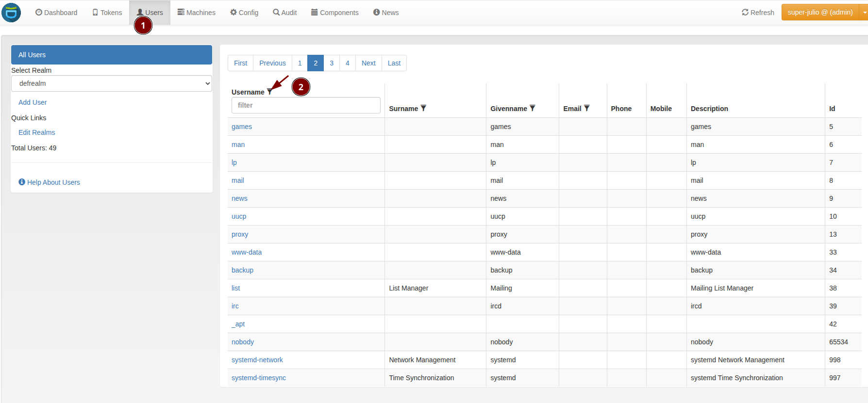Toggle the Username filter funnel icon
868x403 pixels.
coord(269,92)
